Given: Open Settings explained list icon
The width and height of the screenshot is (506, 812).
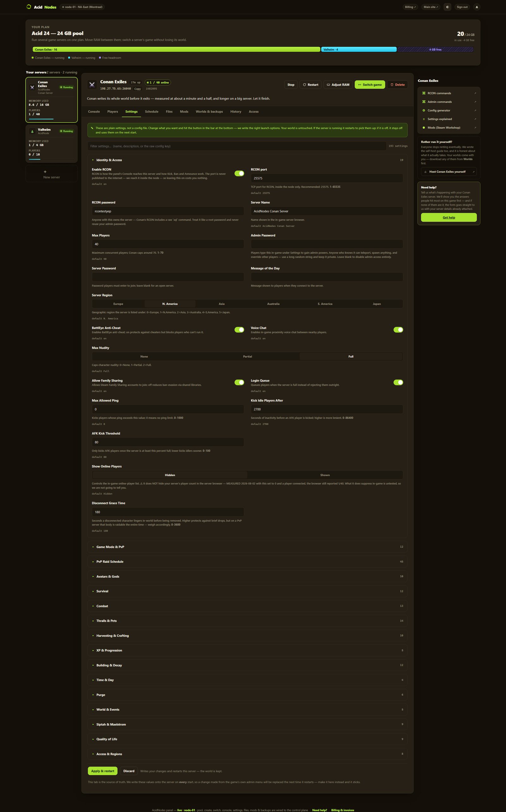Looking at the screenshot, I should coord(424,119).
